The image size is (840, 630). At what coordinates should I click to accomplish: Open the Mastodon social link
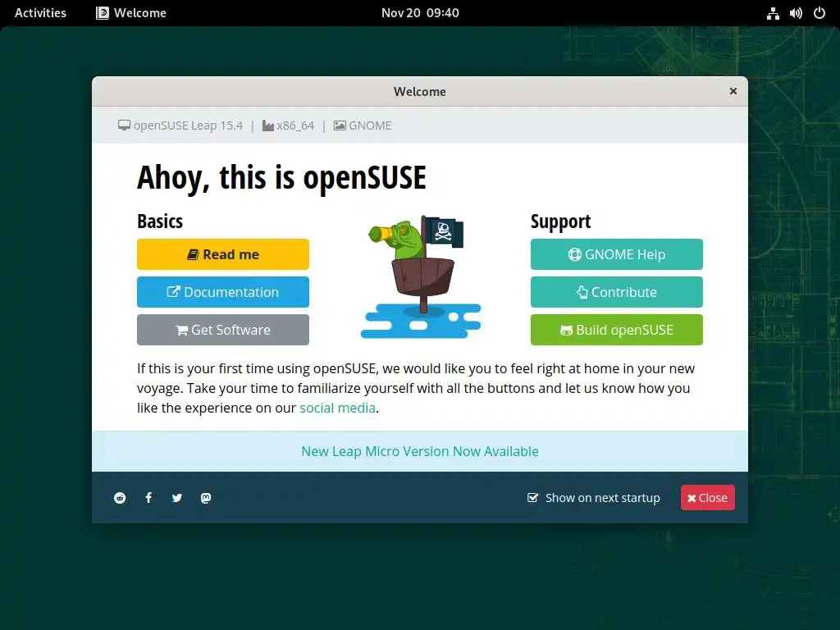point(206,498)
